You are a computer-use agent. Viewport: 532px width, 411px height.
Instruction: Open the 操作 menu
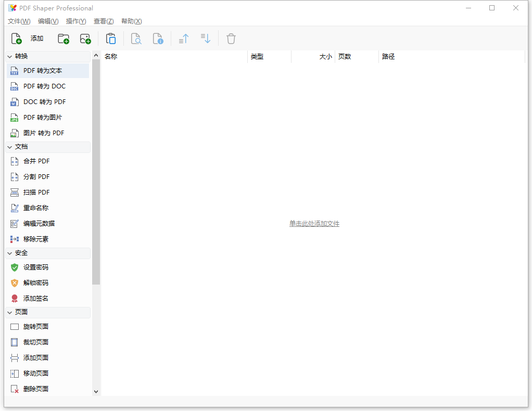coord(76,21)
